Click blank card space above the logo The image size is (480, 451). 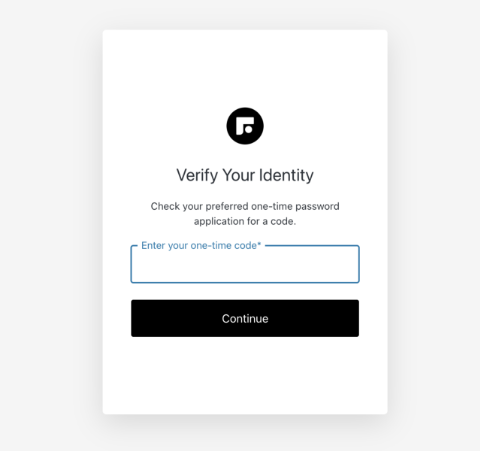[245, 68]
